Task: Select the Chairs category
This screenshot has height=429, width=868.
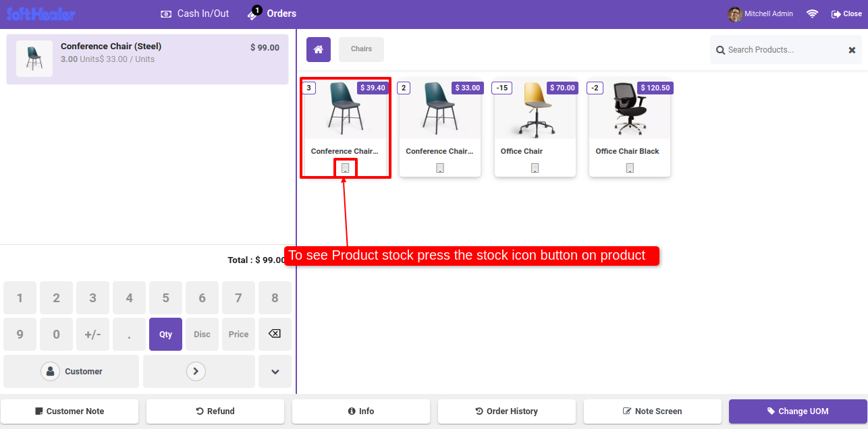Action: pyautogui.click(x=361, y=49)
